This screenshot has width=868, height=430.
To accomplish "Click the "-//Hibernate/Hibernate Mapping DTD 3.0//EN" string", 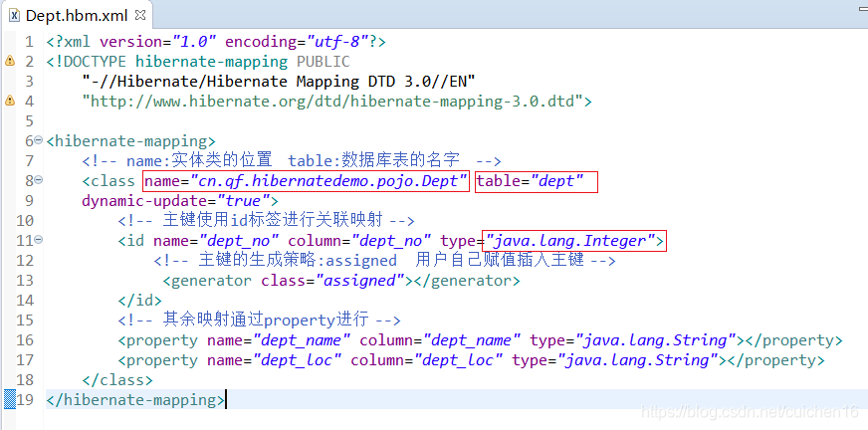I will [279, 82].
